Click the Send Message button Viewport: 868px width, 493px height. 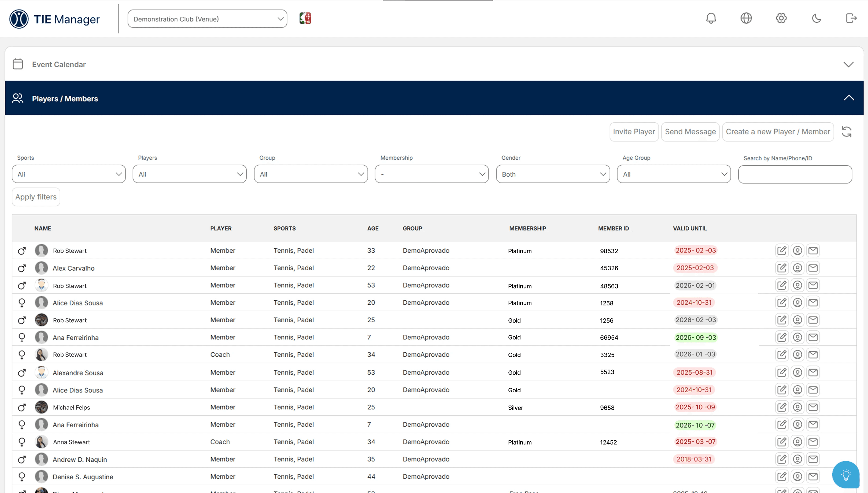[690, 132]
